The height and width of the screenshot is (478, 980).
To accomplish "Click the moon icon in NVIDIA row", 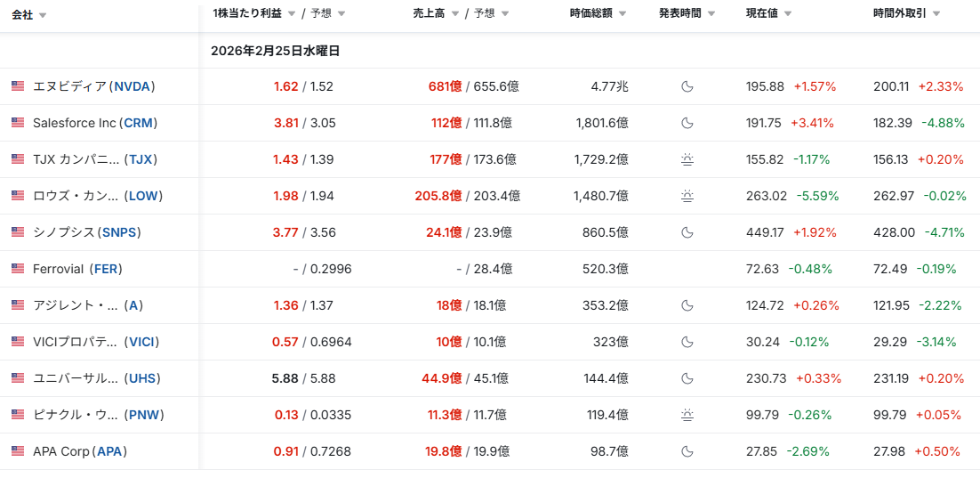I will pos(687,86).
